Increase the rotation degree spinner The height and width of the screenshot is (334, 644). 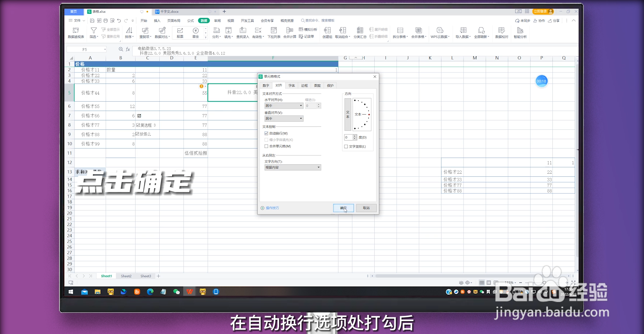tap(355, 136)
